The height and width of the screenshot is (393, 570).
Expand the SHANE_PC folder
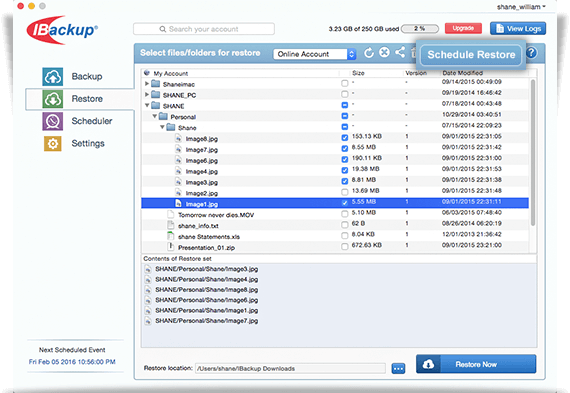tap(147, 95)
